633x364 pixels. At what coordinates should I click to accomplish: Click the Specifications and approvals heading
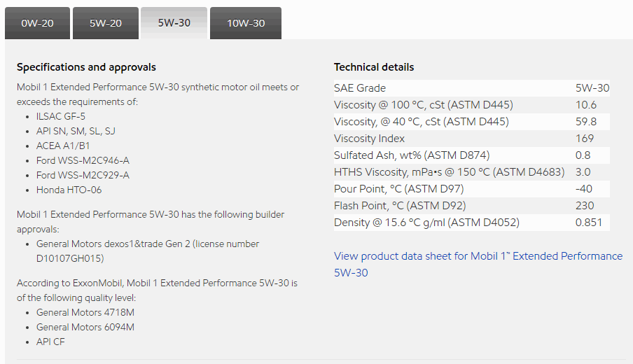86,67
